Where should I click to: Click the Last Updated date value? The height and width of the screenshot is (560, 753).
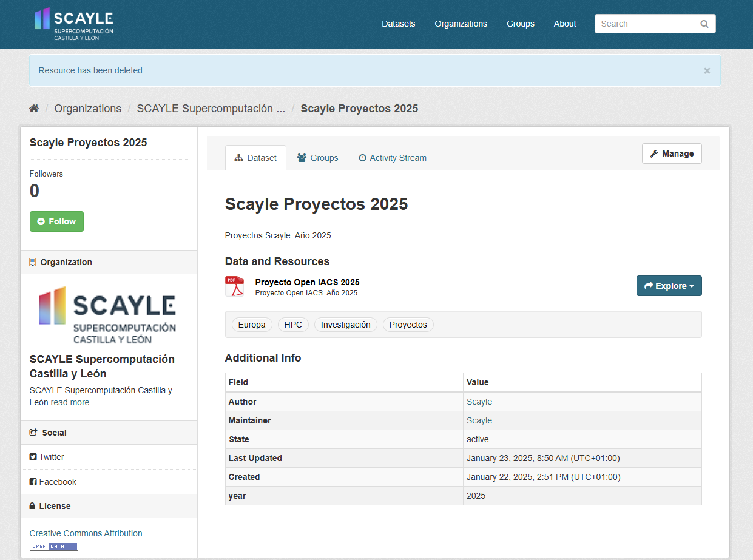[543, 458]
